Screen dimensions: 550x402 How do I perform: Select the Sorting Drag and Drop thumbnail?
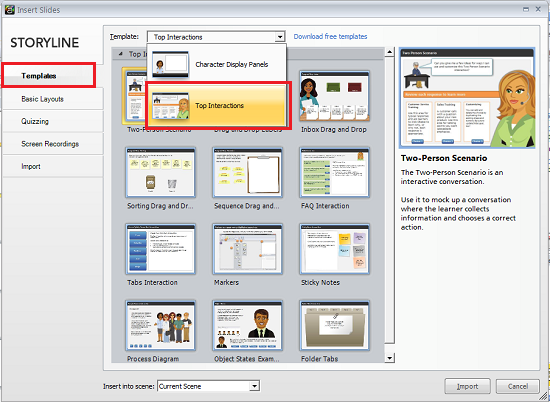[160, 172]
